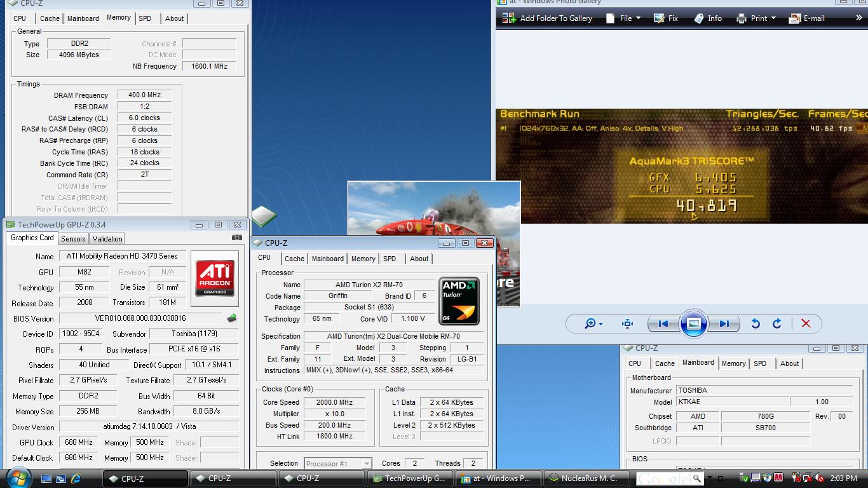E-mail the picture from Photo Gallery

(x=806, y=18)
